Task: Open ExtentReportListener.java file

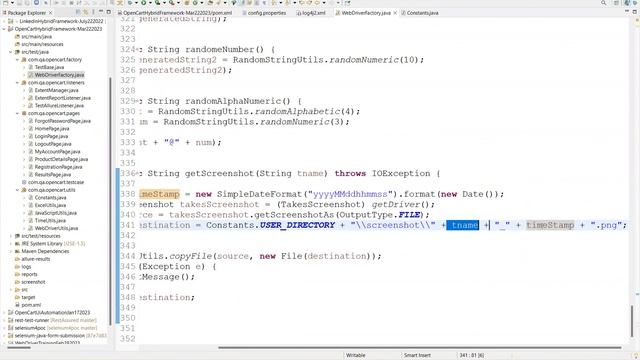Action: (59, 98)
